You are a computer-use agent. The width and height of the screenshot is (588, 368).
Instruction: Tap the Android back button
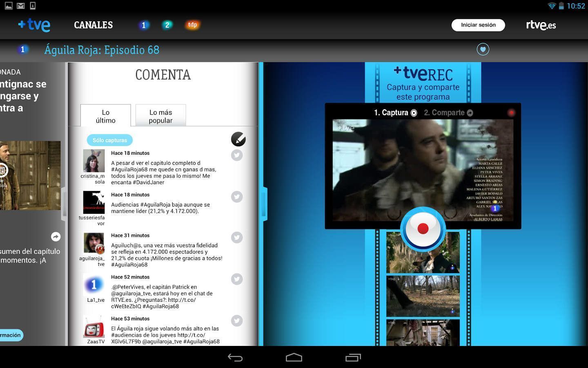click(x=235, y=357)
